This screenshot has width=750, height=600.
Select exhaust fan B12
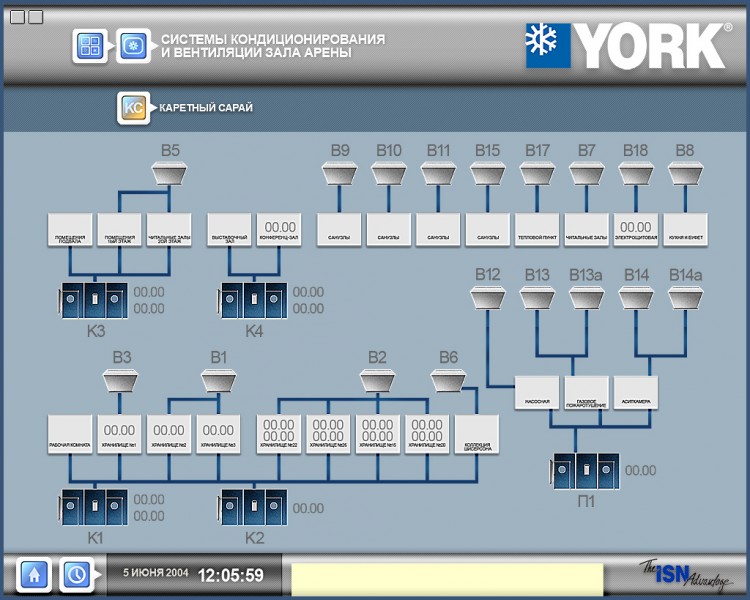point(487,298)
